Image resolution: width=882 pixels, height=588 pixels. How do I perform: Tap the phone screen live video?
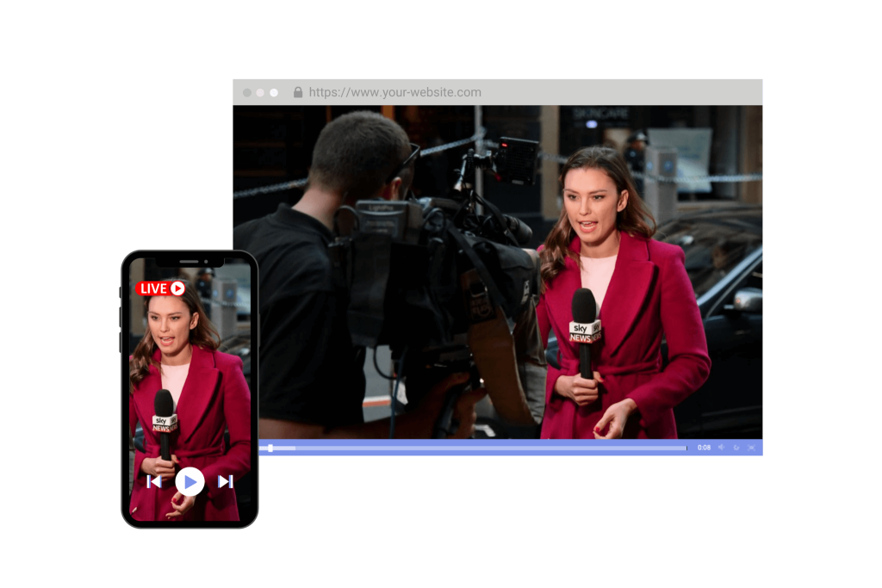(190, 390)
